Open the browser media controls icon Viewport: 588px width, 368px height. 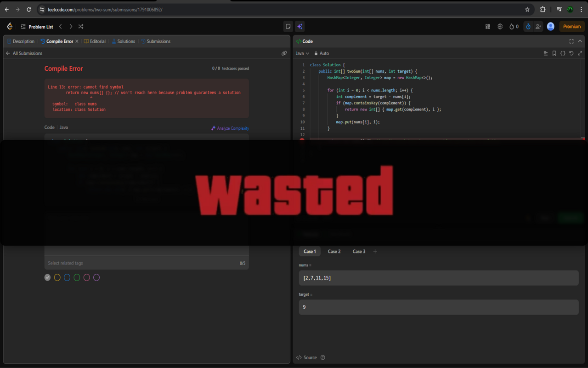[x=559, y=9]
